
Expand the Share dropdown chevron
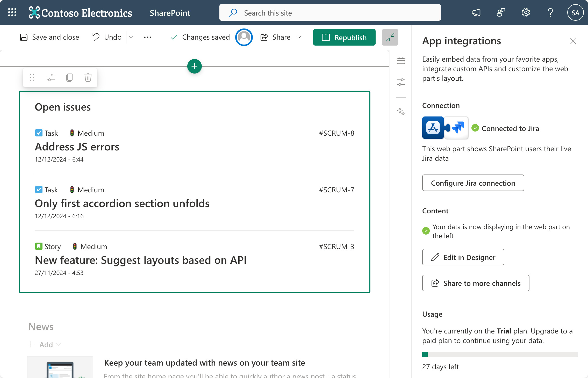coord(299,37)
